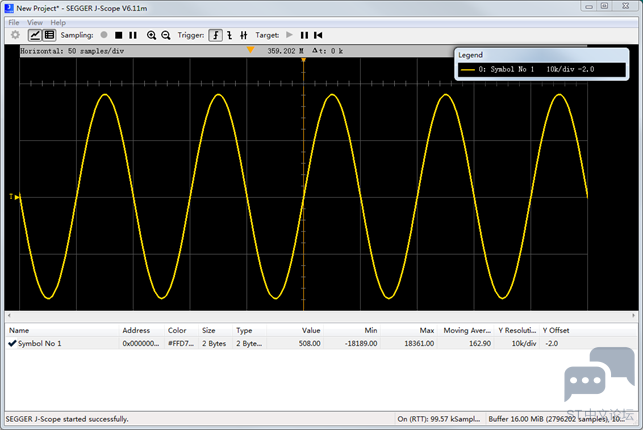Click the Y Resolution 10k/div cell
This screenshot has height=430, width=643.
[x=517, y=344]
